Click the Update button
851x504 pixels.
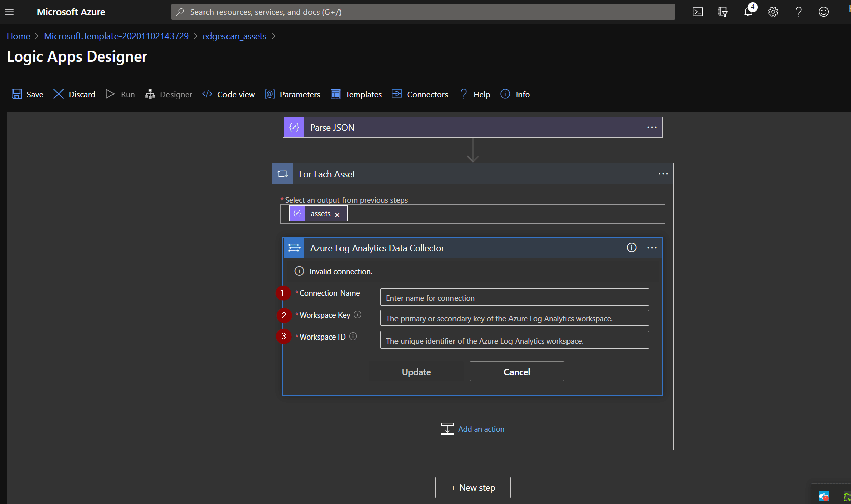[416, 372]
